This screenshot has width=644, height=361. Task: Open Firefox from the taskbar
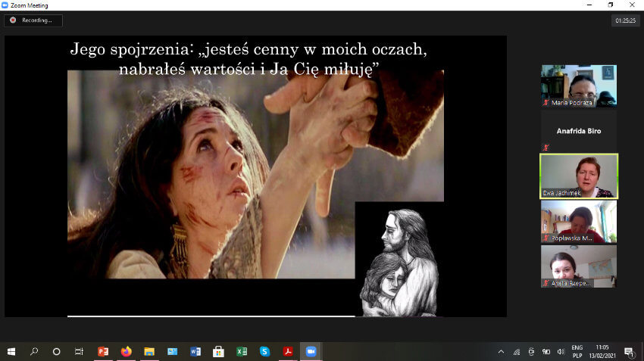pos(126,352)
